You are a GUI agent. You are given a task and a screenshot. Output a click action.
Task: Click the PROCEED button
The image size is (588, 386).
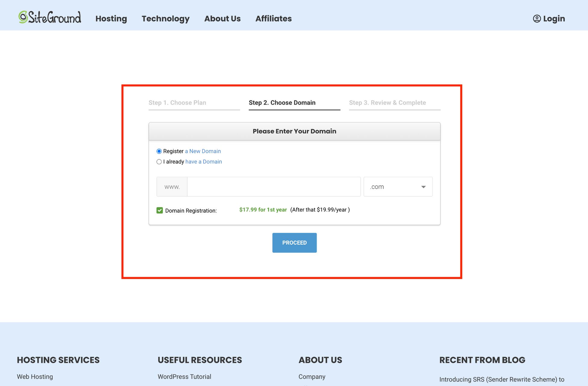(x=294, y=242)
